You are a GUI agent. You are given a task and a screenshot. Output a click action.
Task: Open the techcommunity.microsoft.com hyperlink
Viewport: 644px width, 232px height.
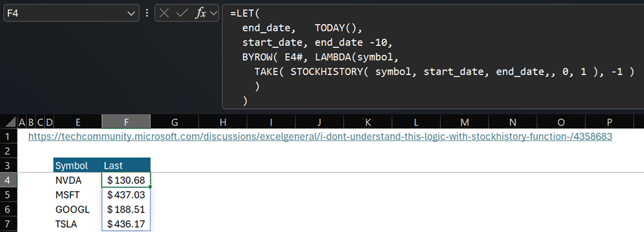[320, 136]
